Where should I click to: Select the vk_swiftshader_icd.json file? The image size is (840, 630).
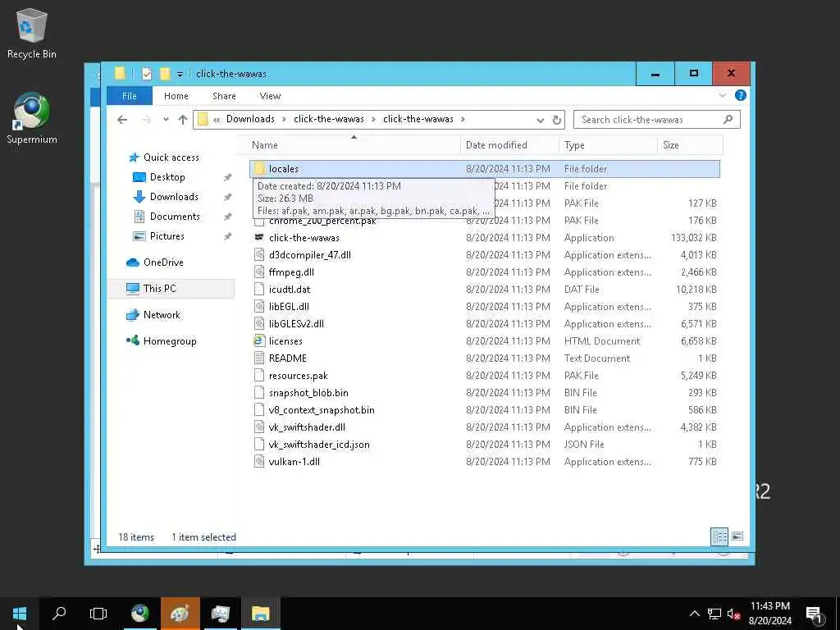coord(319,444)
